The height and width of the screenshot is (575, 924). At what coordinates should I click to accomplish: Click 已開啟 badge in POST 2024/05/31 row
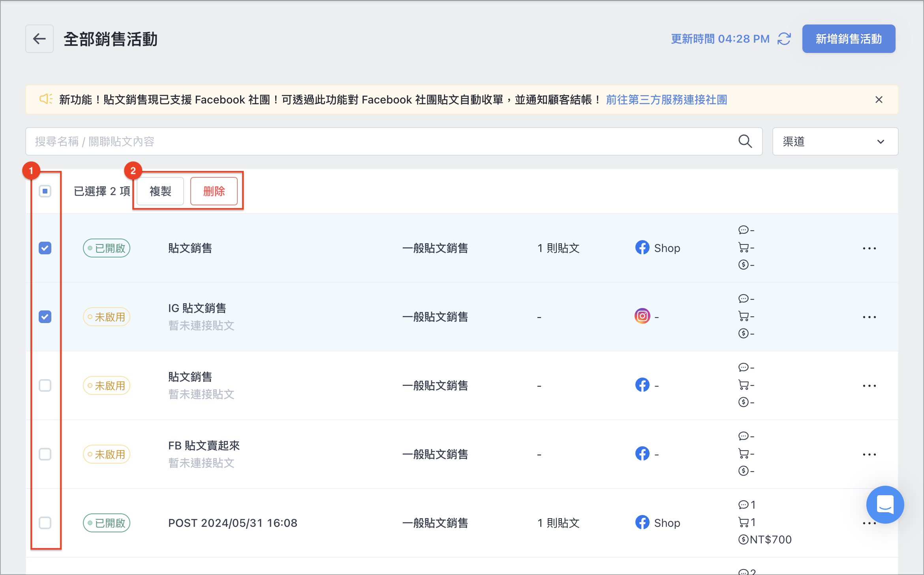click(x=107, y=523)
